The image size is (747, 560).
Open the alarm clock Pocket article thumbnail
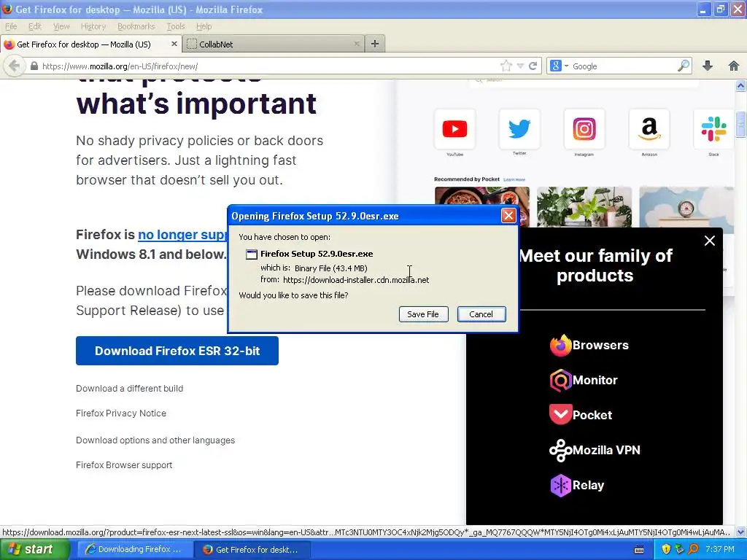tap(686, 206)
